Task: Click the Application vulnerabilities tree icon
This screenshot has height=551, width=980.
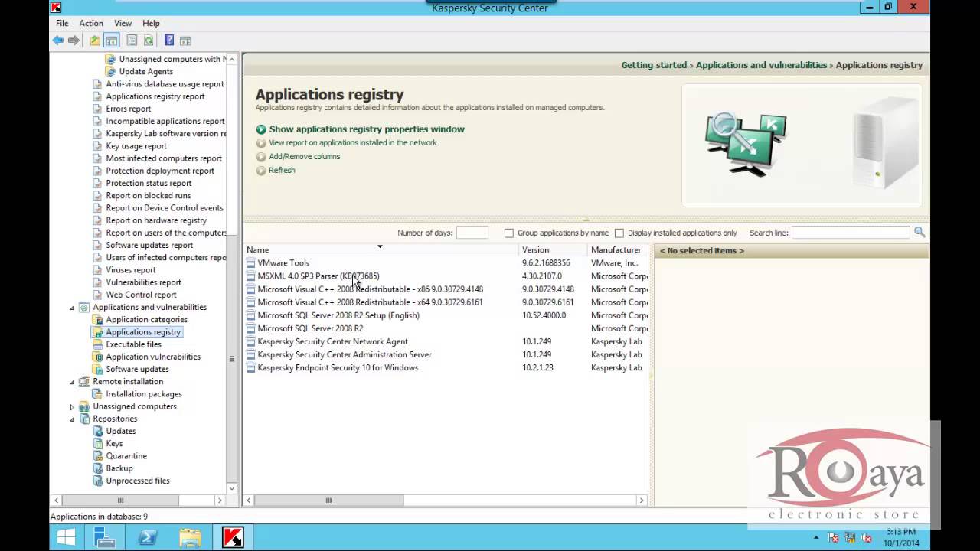Action: (97, 357)
